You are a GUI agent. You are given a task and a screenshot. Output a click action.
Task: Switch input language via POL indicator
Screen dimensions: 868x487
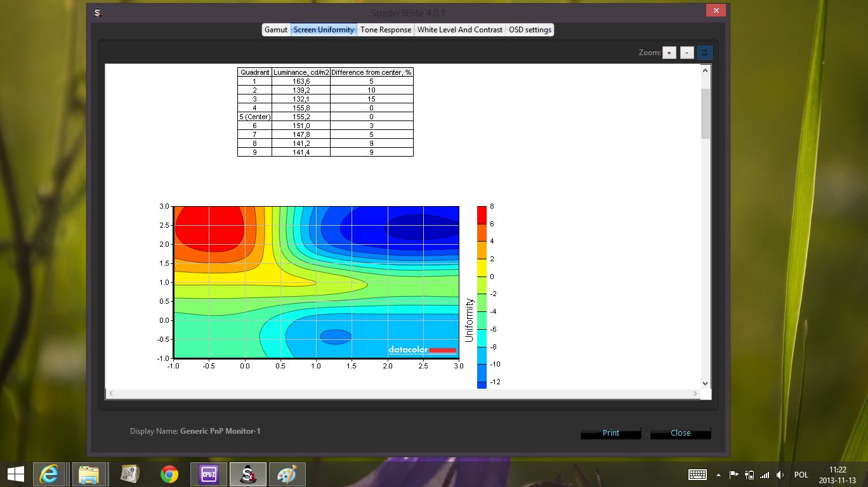point(801,475)
